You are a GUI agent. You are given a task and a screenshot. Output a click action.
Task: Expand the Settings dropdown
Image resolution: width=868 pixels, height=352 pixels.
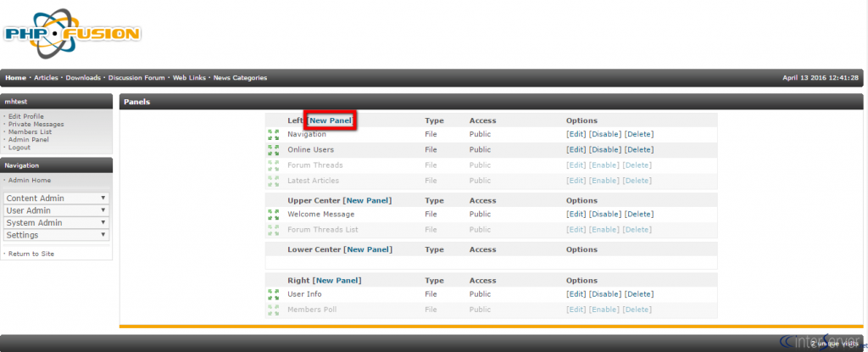57,235
